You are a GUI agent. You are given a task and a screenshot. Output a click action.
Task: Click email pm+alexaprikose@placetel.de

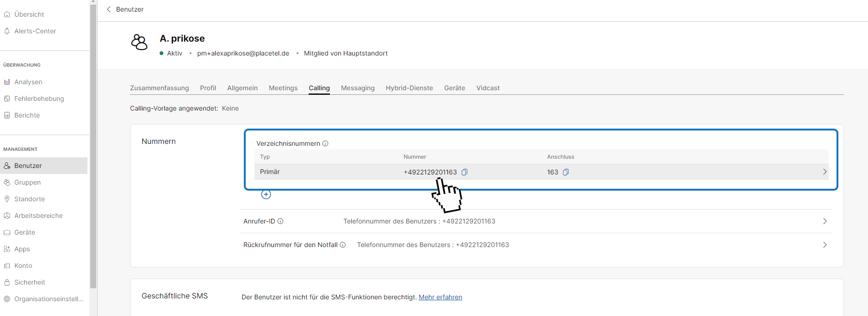(x=243, y=53)
